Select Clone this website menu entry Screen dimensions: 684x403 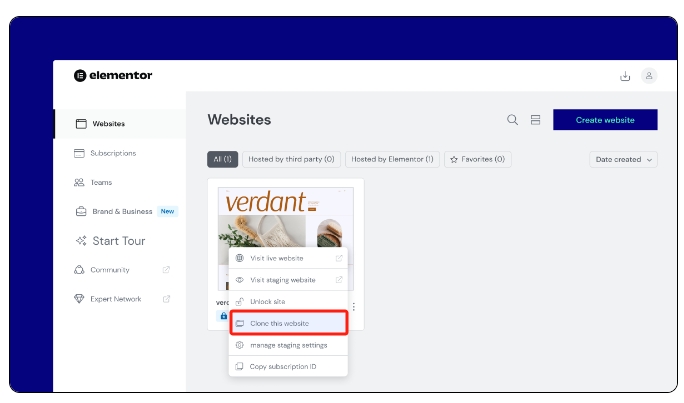click(x=289, y=323)
